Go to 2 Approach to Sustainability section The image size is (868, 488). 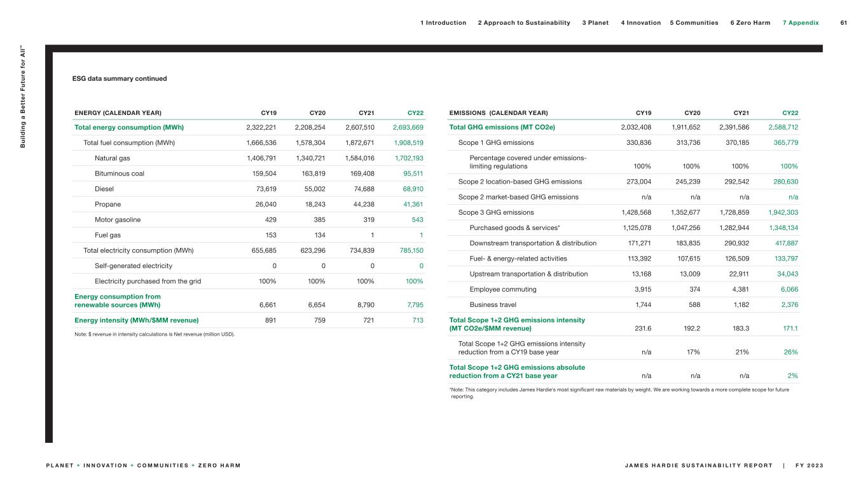tap(523, 23)
